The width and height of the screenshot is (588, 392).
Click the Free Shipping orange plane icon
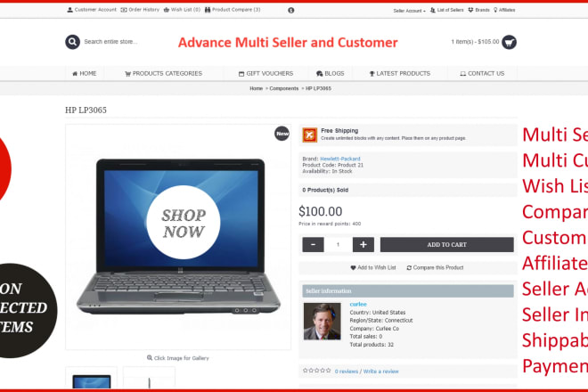[x=310, y=135]
